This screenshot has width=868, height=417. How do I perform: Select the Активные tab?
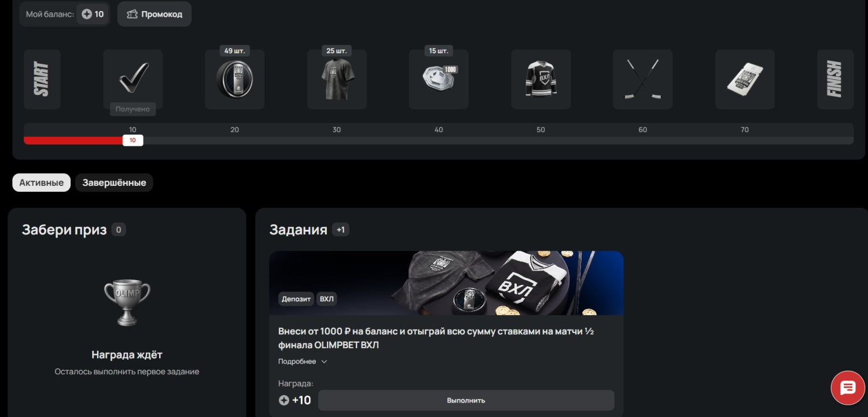tap(41, 182)
